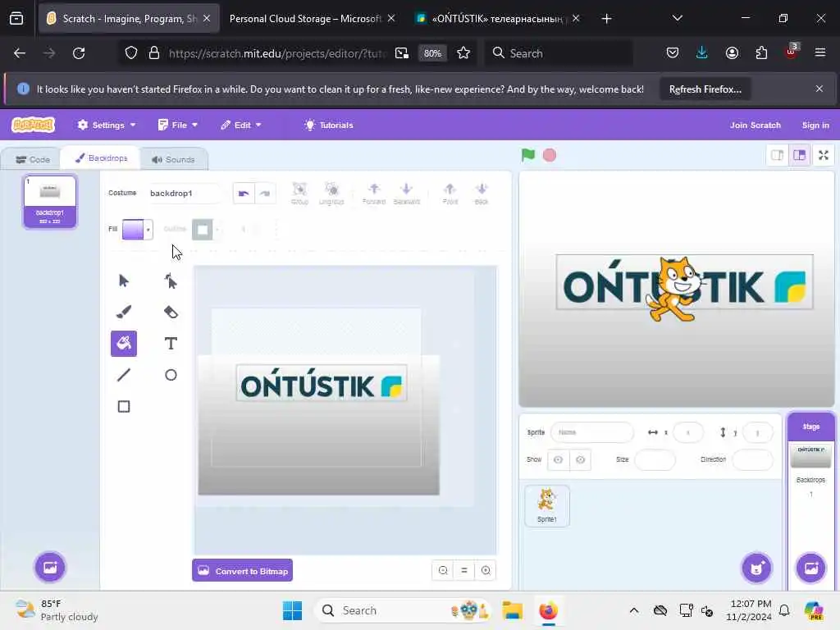Screen dimensions: 840x630
Task: Show hidden system tray icons
Action: [634, 610]
